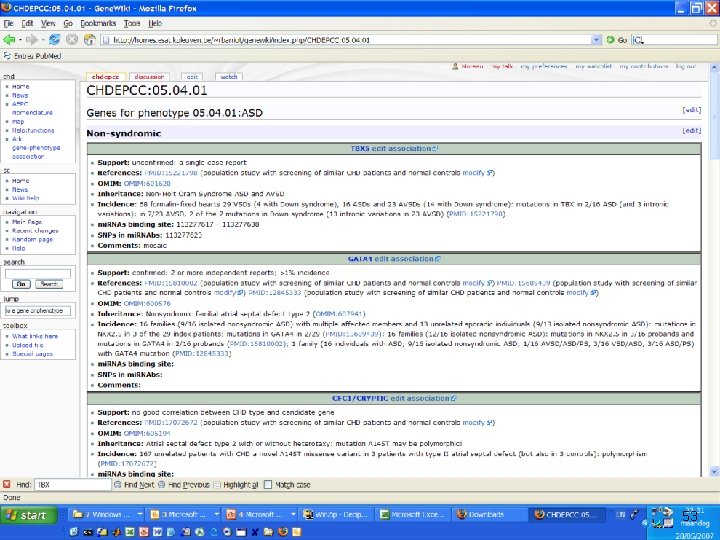Expand the 3 Microsoft taskbar group
This screenshot has width=720, height=540.
(x=216, y=515)
